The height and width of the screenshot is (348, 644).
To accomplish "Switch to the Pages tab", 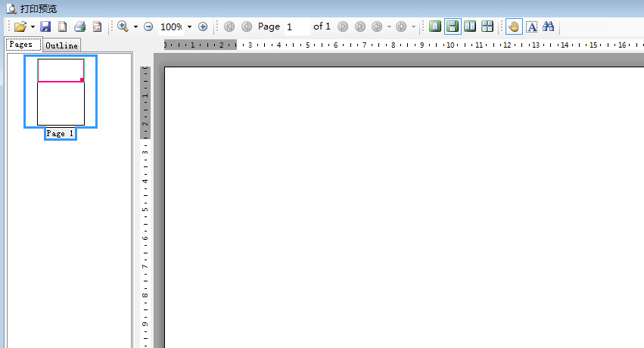I will (x=23, y=45).
